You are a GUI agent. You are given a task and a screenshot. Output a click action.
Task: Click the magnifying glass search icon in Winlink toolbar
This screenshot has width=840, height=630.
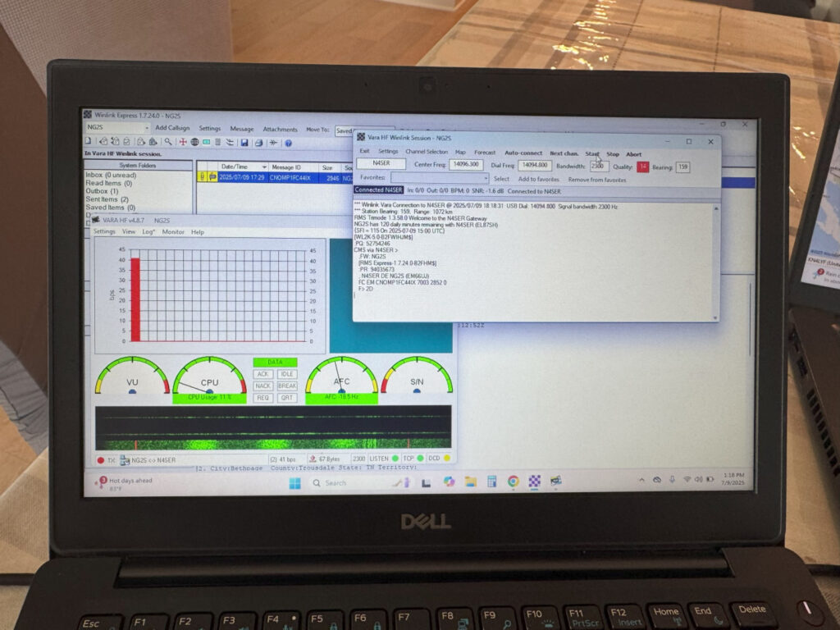pos(168,141)
